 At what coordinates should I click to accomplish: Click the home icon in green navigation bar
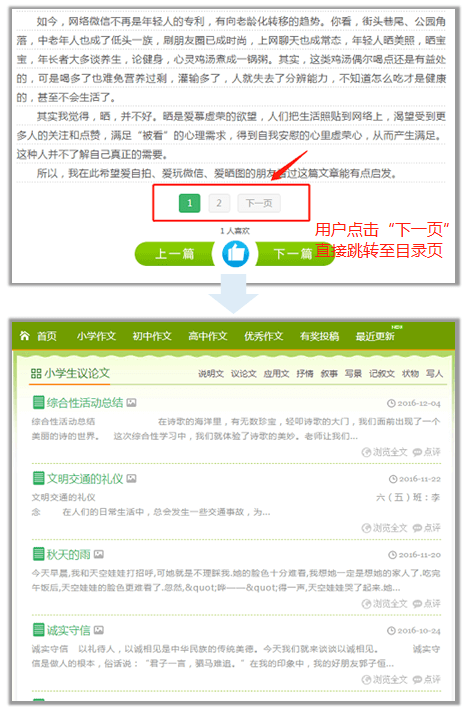tap(24, 336)
